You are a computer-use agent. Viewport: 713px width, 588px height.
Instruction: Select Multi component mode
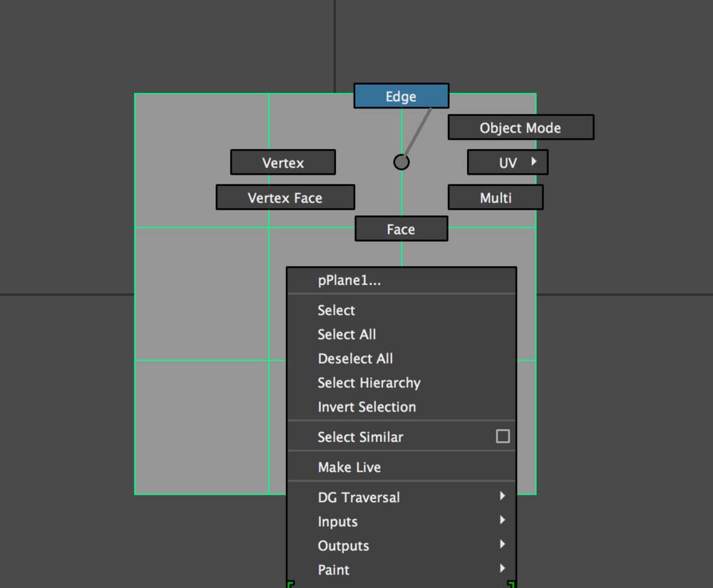pyautogui.click(x=496, y=197)
